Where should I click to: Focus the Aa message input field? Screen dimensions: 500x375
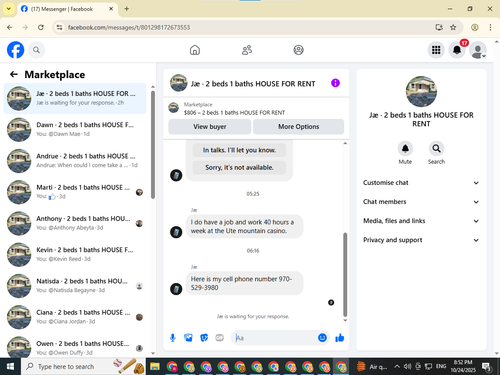[275, 338]
